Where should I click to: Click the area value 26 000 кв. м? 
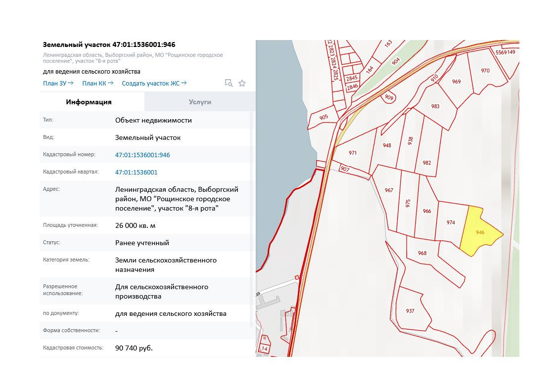[135, 225]
